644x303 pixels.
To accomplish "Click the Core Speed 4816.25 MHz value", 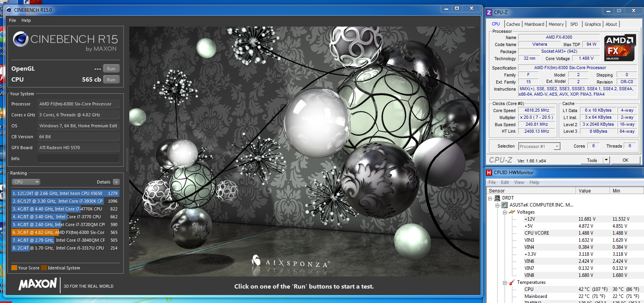I will 537,111.
